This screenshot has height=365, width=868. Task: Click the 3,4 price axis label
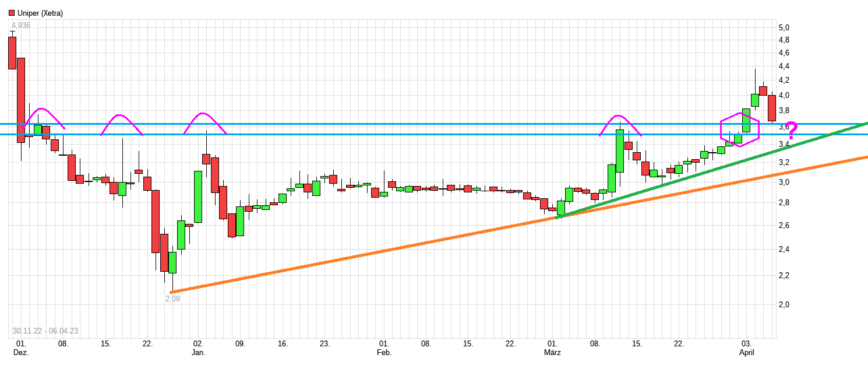coord(784,144)
